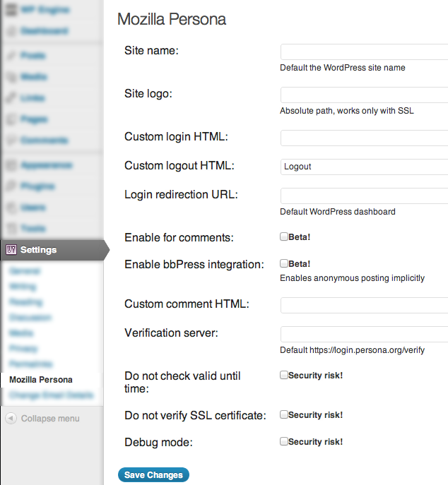This screenshot has height=485, width=448.
Task: Click the 'Custom login HTML:' label
Action: click(176, 137)
